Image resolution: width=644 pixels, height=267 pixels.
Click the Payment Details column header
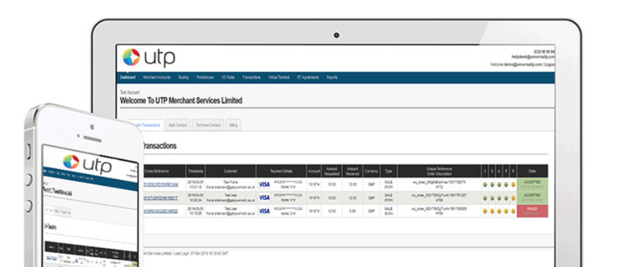coord(281,171)
